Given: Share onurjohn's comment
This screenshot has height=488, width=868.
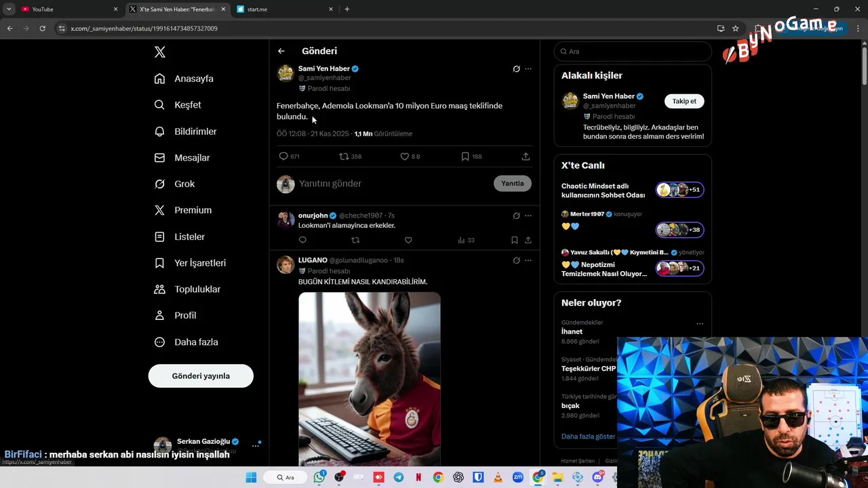Looking at the screenshot, I should 528,240.
